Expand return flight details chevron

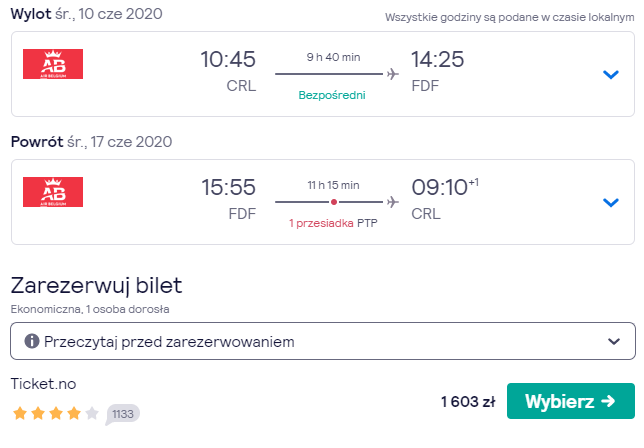[610, 202]
